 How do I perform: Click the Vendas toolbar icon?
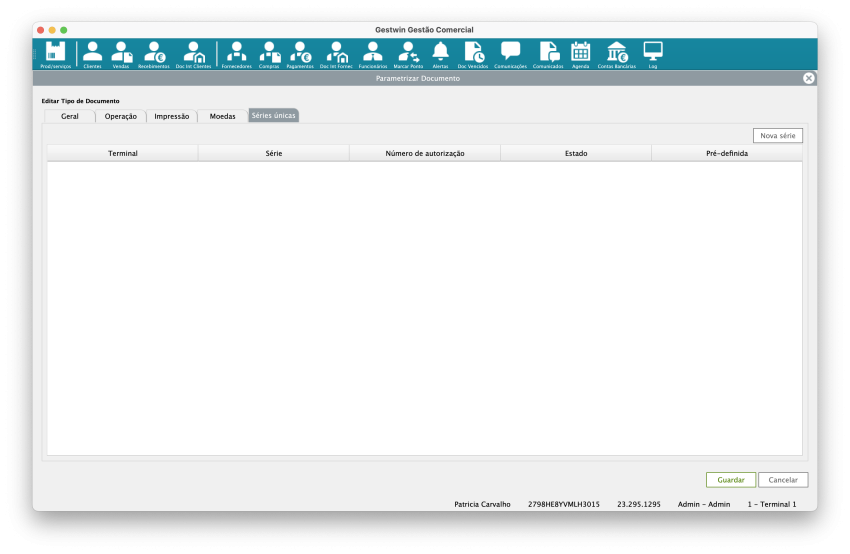[121, 53]
